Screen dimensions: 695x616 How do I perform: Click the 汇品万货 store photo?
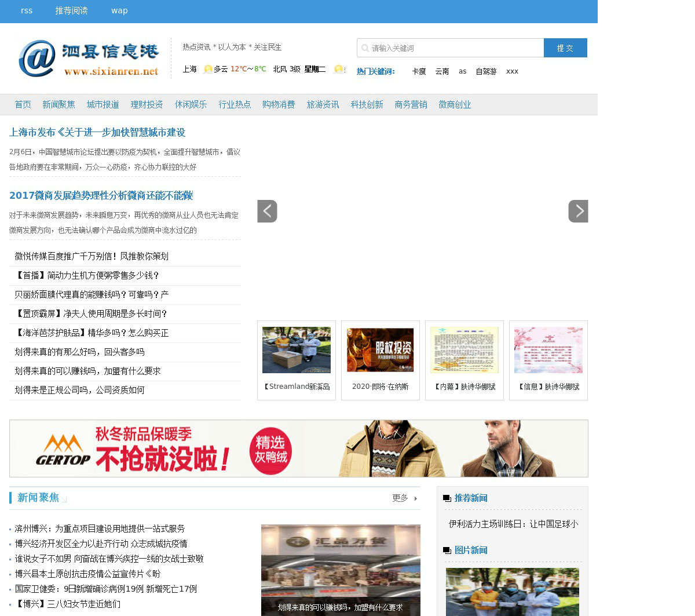(x=341, y=570)
